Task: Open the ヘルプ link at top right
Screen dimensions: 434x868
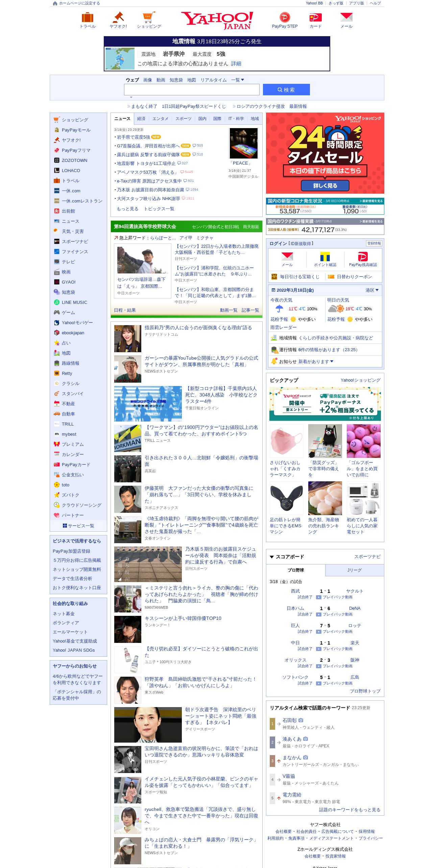Action: pos(375,3)
